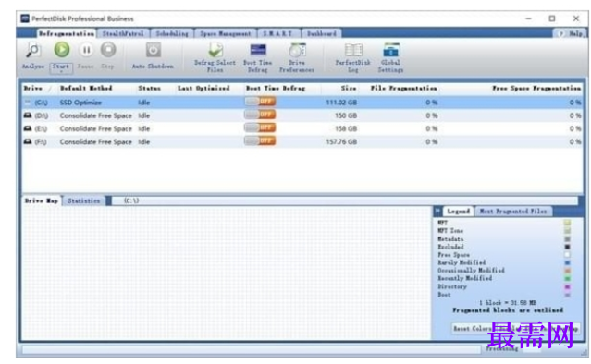The height and width of the screenshot is (364, 591).
Task: Click the 157.76 GB size value
Action: 341,142
